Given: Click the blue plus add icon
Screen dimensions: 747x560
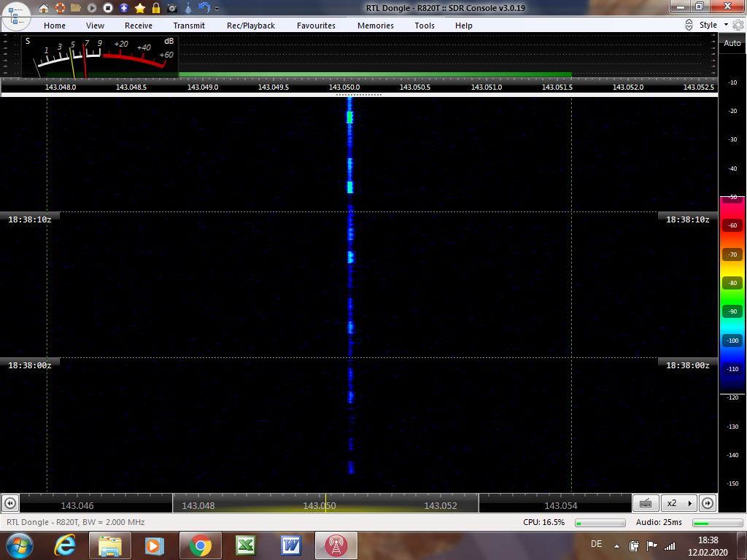Looking at the screenshot, I should (x=124, y=7).
